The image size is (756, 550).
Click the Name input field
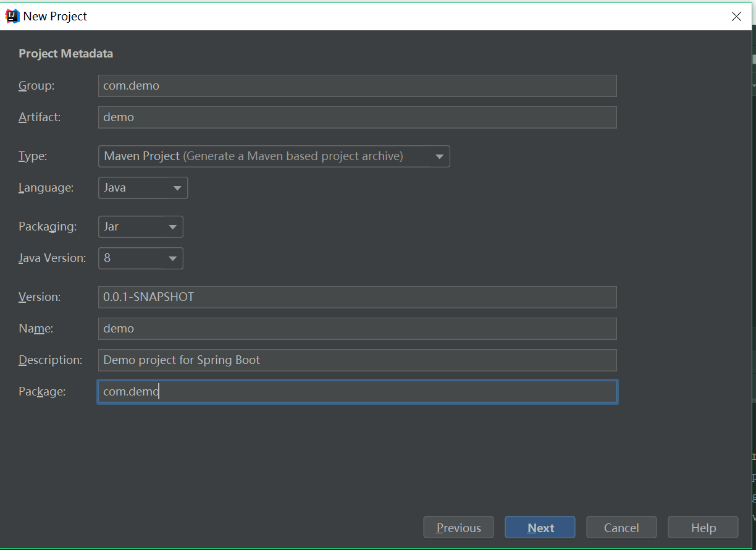(357, 329)
